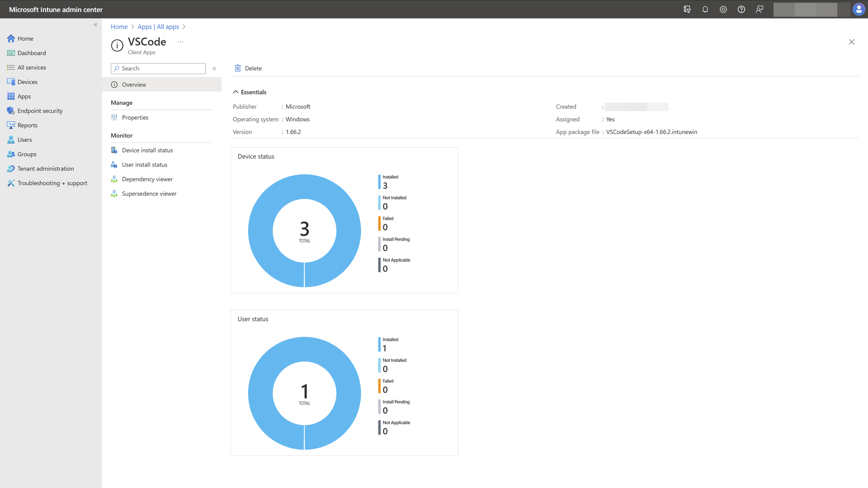Collapse the left navigation sidebar

coord(95,25)
